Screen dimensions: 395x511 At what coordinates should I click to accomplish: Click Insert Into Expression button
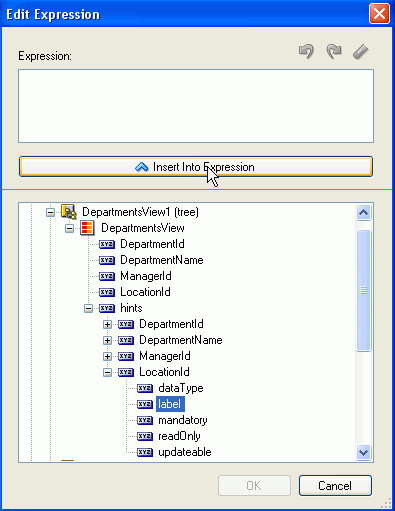click(x=196, y=167)
